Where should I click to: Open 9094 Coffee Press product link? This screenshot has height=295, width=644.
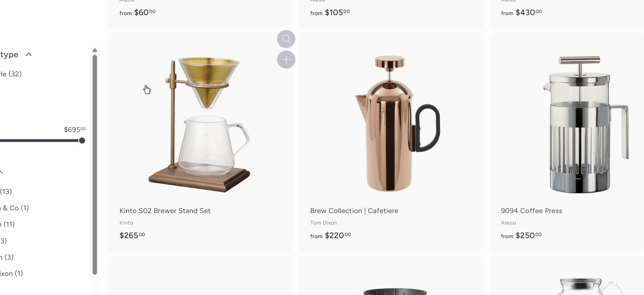point(531,211)
